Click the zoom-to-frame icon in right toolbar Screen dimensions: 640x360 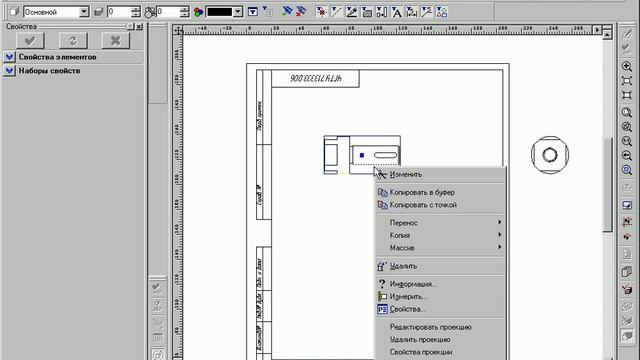627,81
